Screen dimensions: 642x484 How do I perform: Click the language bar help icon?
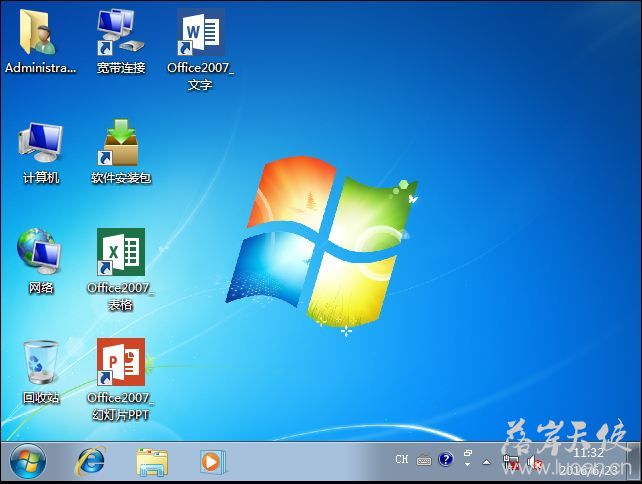tap(445, 459)
